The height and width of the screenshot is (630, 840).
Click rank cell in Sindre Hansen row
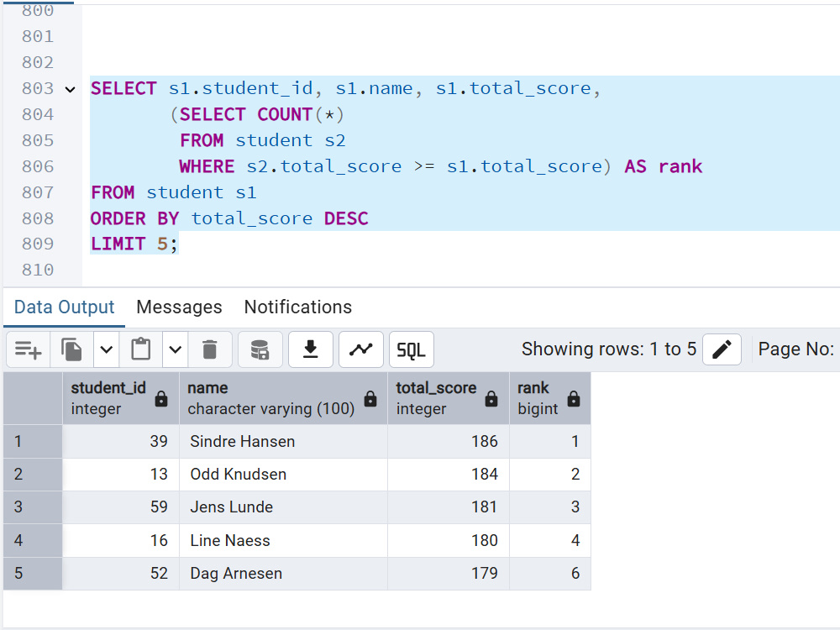coord(550,442)
